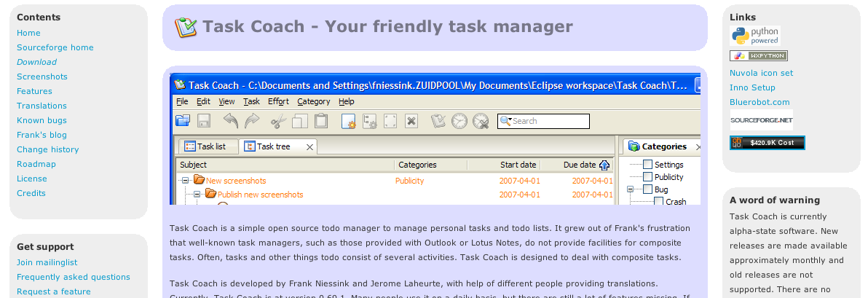Image resolution: width=868 pixels, height=298 pixels.
Task: Open the Credits link
Action: 31,193
